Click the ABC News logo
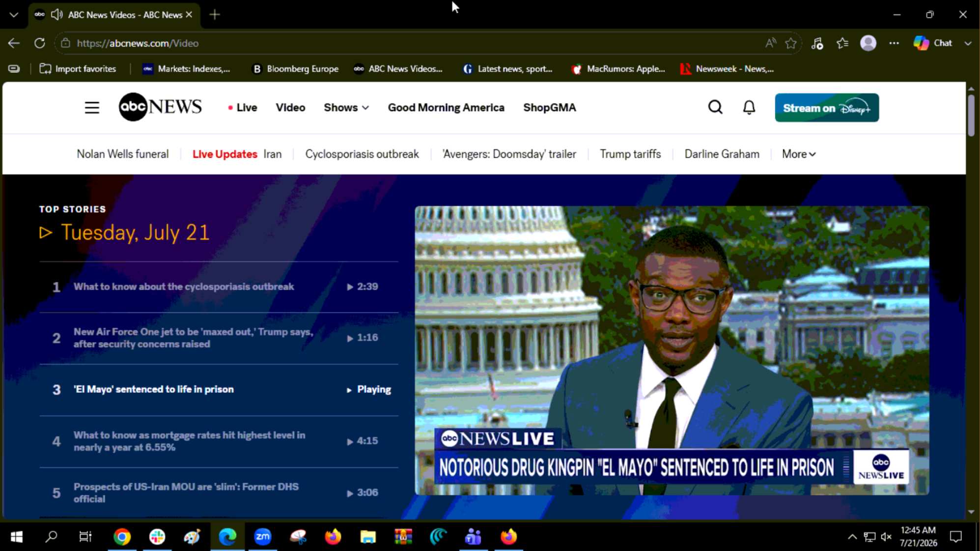Screen dimensions: 980x551 tap(160, 107)
